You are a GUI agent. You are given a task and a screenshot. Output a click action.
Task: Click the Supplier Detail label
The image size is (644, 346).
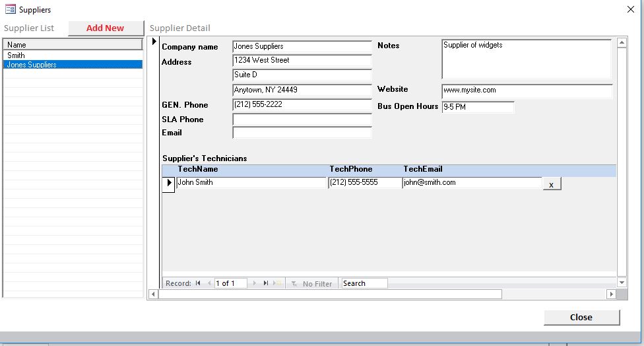point(180,28)
